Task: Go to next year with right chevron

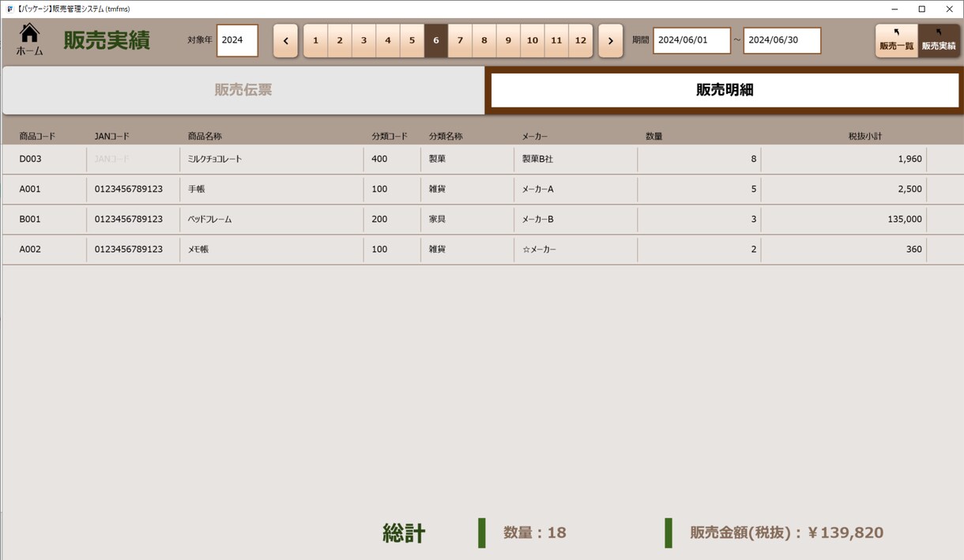Action: coord(611,41)
